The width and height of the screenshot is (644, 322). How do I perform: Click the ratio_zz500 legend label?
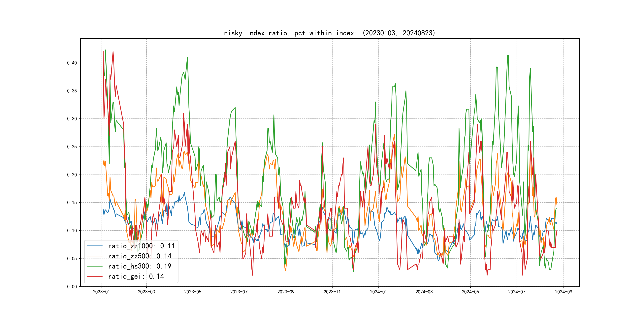coord(140,256)
